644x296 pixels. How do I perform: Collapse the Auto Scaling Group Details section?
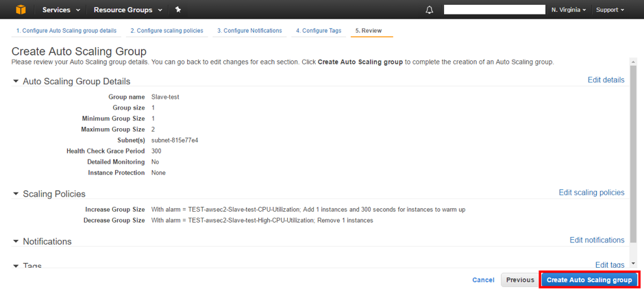[x=16, y=82]
